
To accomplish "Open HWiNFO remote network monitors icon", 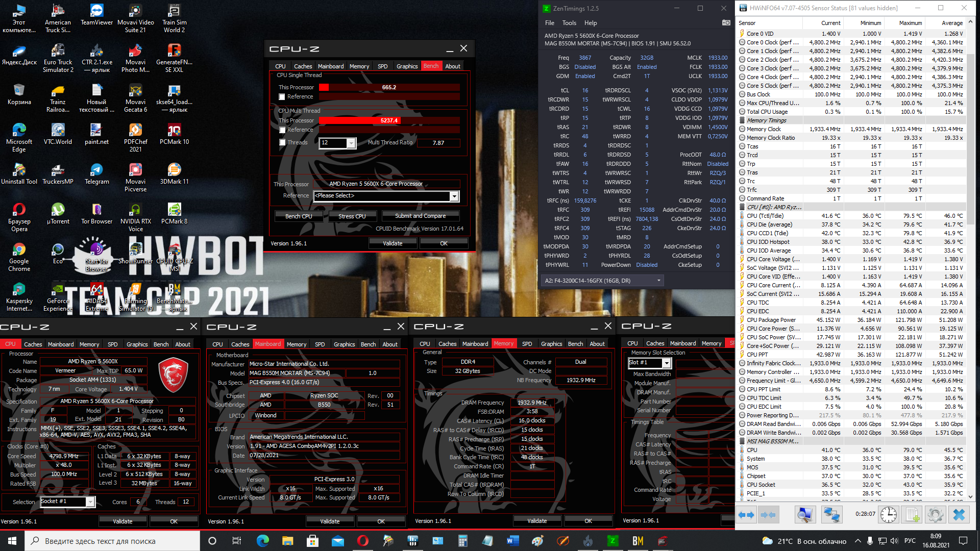I will click(x=831, y=515).
